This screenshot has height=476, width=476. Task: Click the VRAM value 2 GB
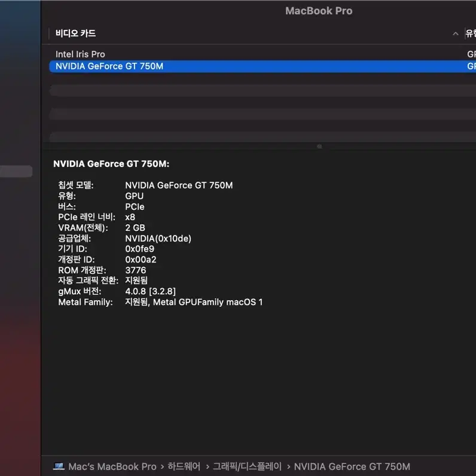tap(135, 228)
